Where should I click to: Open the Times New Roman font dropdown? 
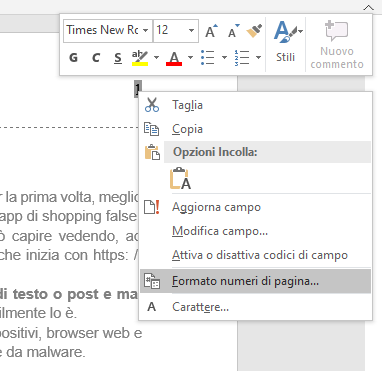(146, 30)
